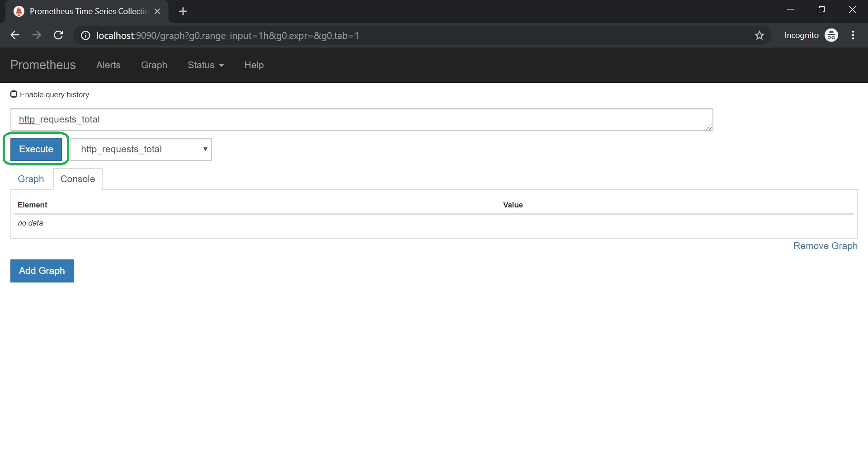Open the Incognito profile icon
This screenshot has width=868, height=461.
point(831,35)
